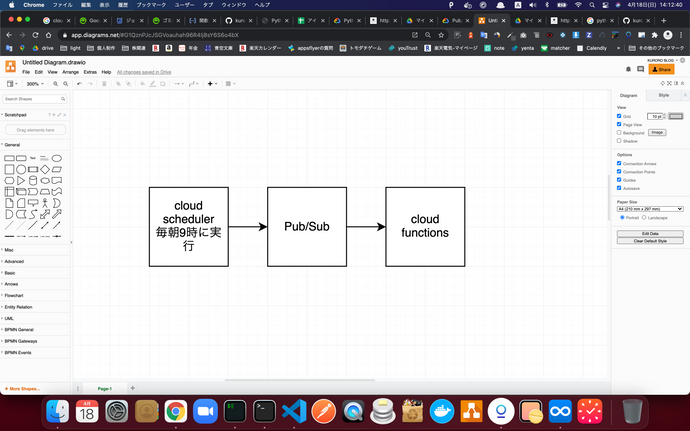Open the Arrange menu

70,72
